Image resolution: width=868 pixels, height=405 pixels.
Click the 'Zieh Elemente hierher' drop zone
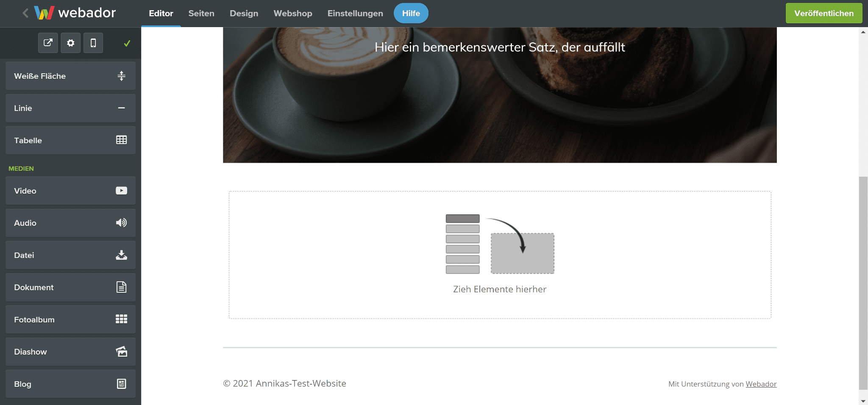click(x=500, y=255)
